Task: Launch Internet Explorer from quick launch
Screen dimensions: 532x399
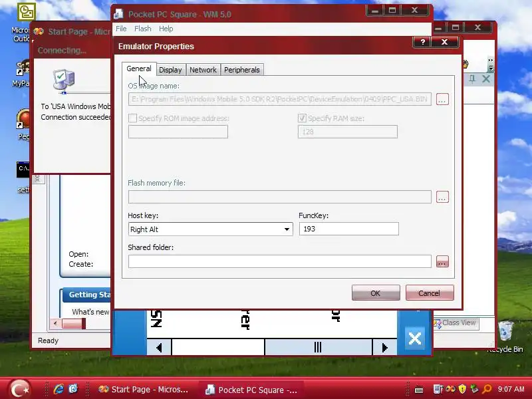Action: (59, 389)
